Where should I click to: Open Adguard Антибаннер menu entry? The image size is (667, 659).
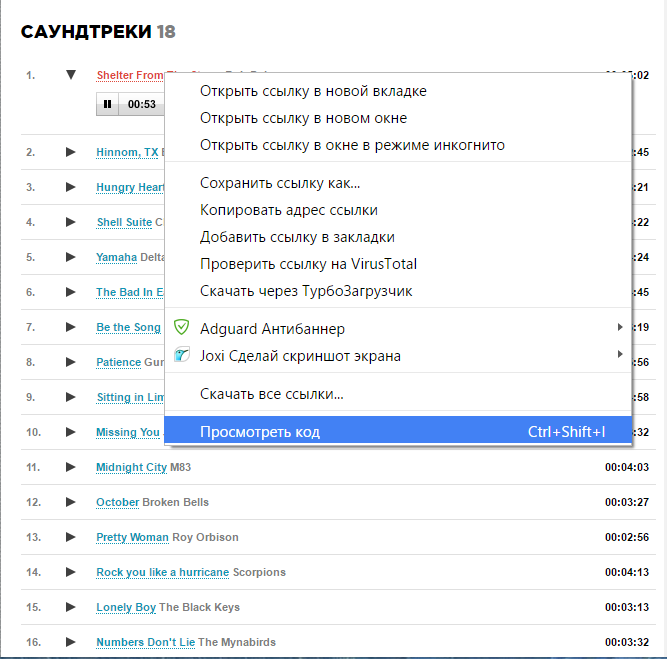pos(398,328)
